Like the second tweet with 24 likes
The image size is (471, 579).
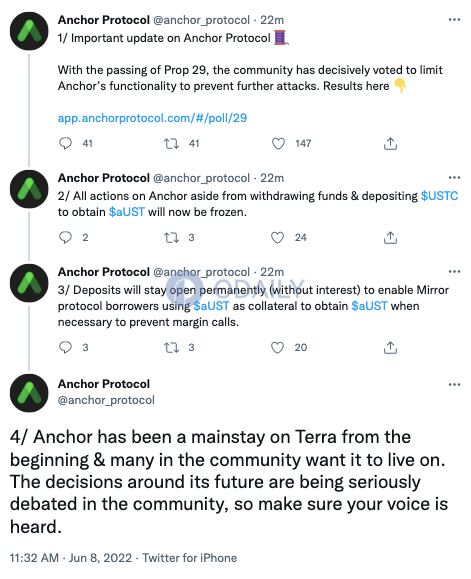pos(278,237)
